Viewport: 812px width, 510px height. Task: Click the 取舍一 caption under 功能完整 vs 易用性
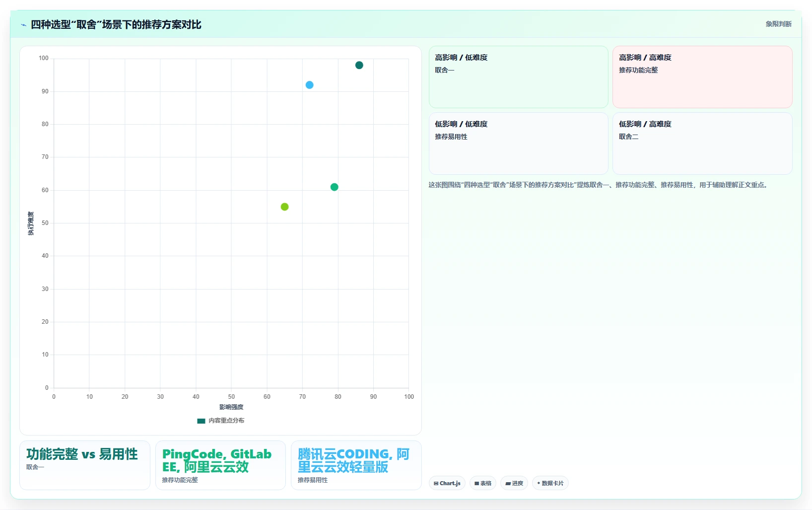(x=35, y=467)
